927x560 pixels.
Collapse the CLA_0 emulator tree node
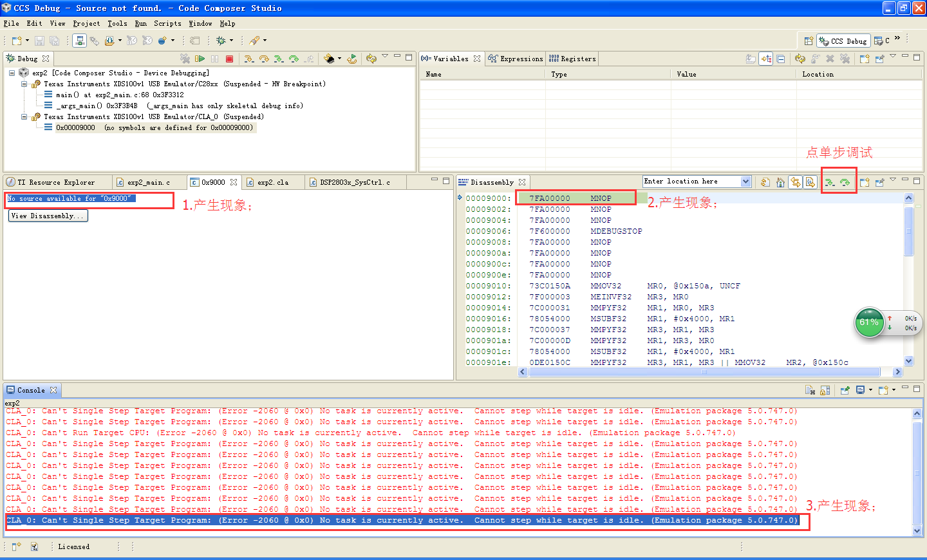[24, 117]
